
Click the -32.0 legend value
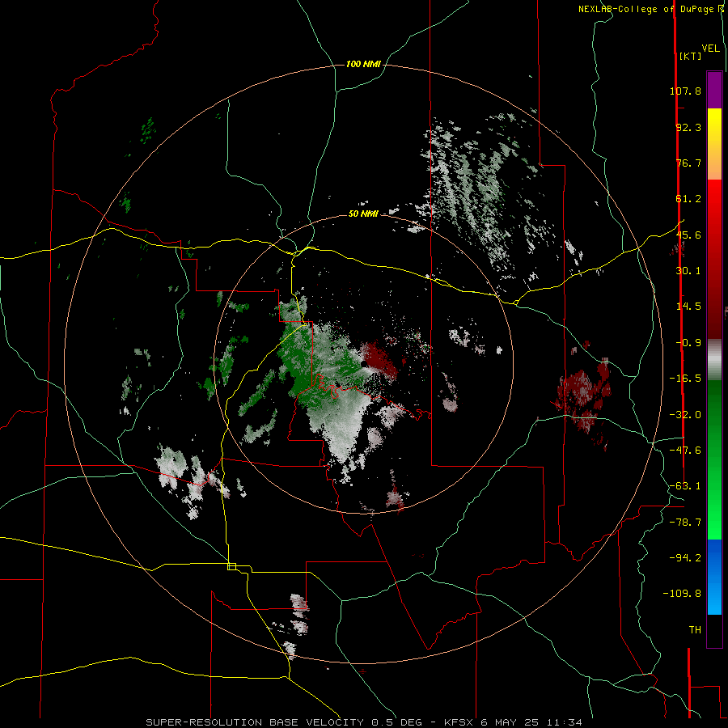pyautogui.click(x=685, y=415)
